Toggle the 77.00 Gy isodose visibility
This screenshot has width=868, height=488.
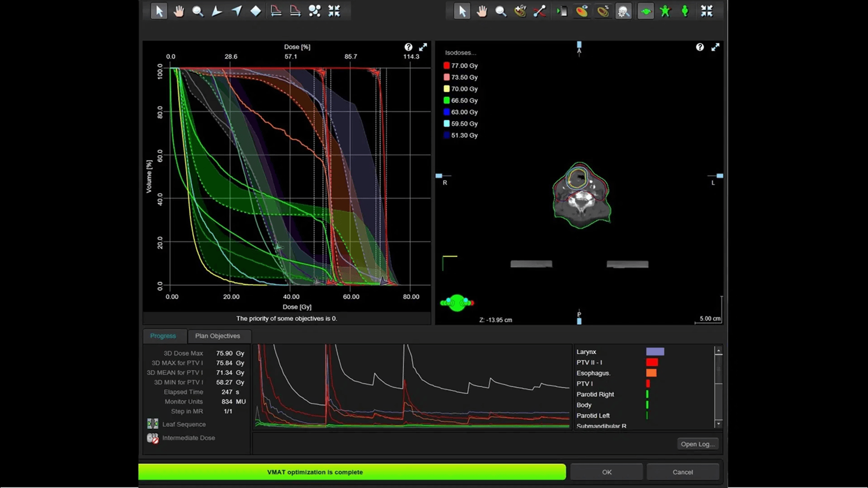[x=446, y=66]
